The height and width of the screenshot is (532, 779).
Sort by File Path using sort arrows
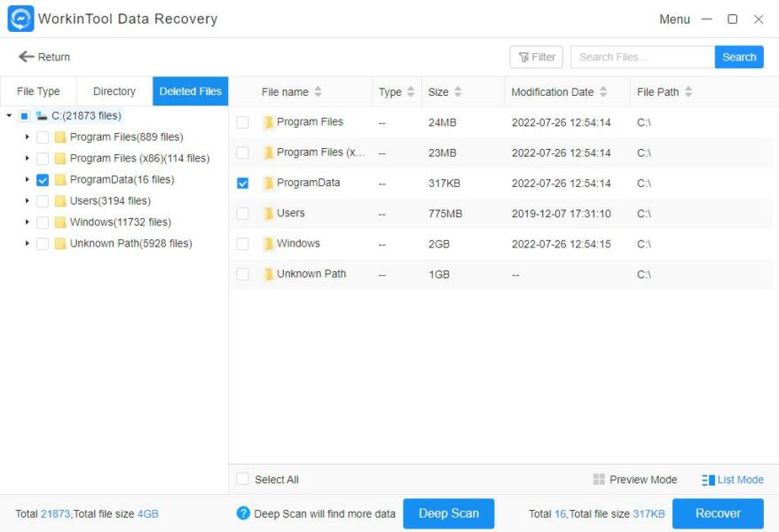click(689, 92)
